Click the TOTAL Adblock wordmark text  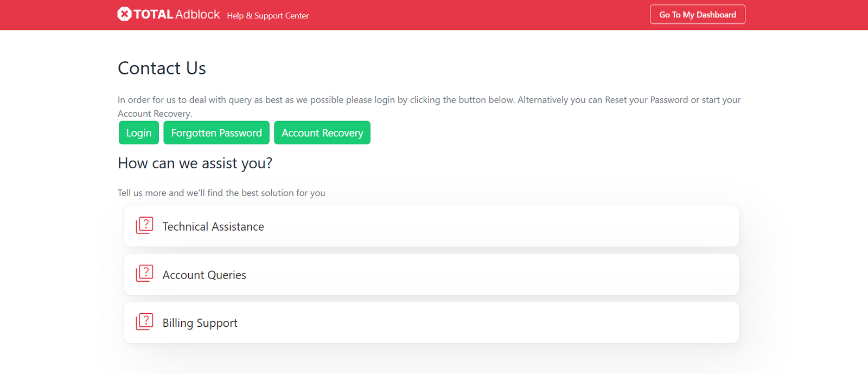tap(177, 15)
